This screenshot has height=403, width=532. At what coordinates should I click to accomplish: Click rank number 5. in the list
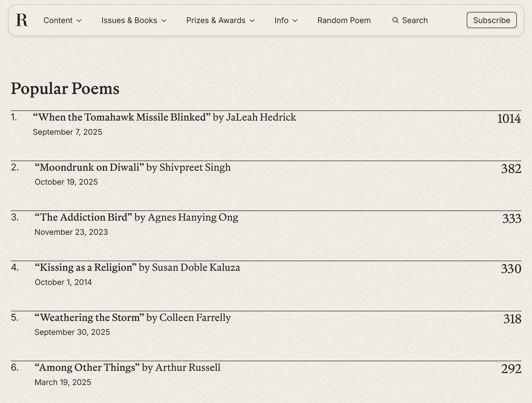[15, 318]
